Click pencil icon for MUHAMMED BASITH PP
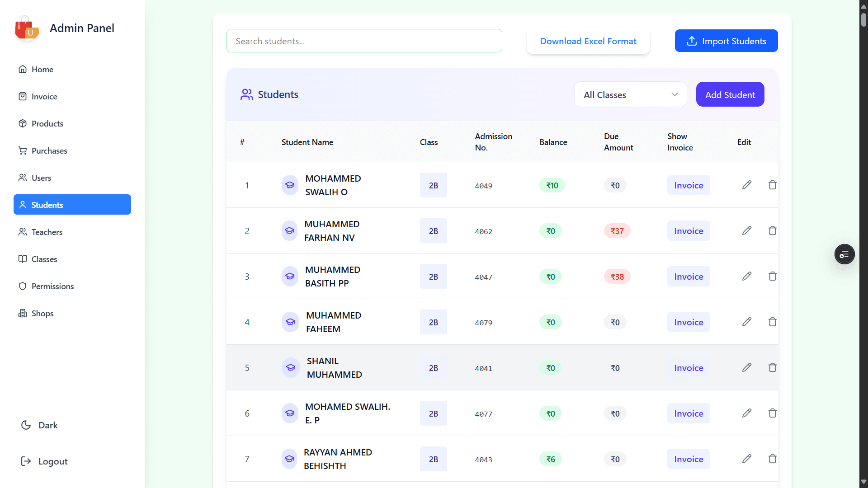The width and height of the screenshot is (868, 488). click(x=747, y=276)
